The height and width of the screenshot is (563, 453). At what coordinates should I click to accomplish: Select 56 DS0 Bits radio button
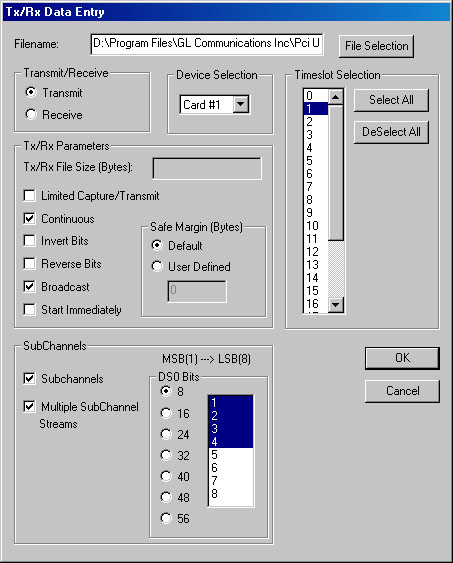166,518
